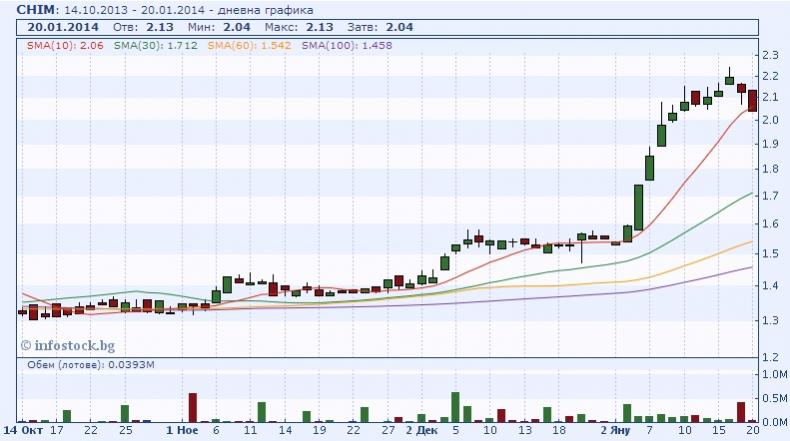This screenshot has width=790, height=441.
Task: Click the last red candlestick of 20 January
Action: pyautogui.click(x=752, y=100)
